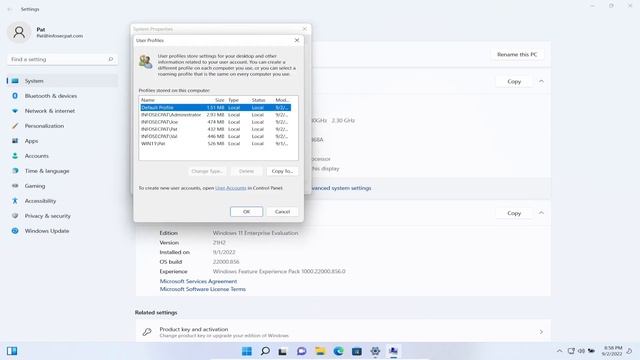Close the User Profiles dialog
Viewport: 640px width, 360px height.
[297, 40]
